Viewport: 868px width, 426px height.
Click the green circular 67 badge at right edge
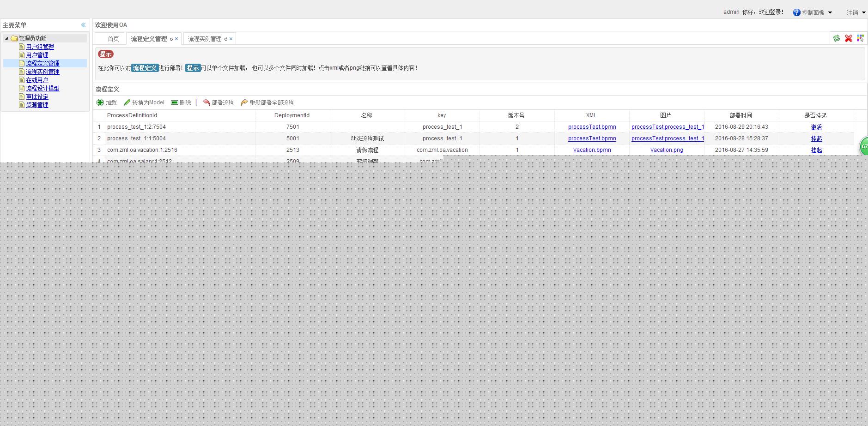click(863, 146)
